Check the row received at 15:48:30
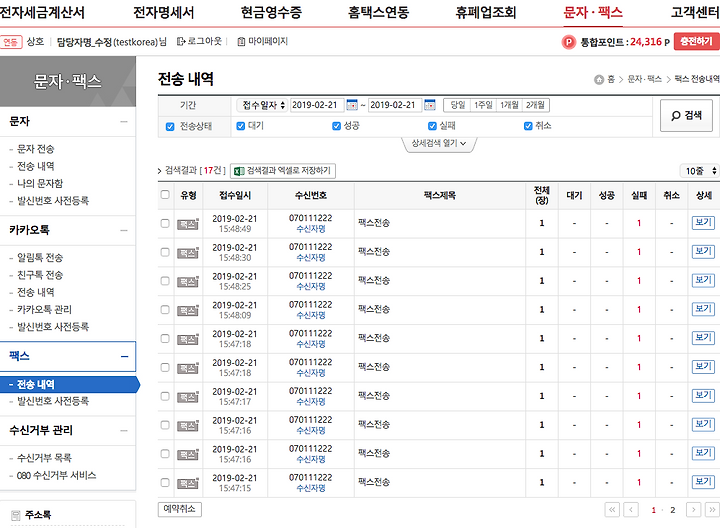Screen dimensions: 720x528 coord(165,253)
